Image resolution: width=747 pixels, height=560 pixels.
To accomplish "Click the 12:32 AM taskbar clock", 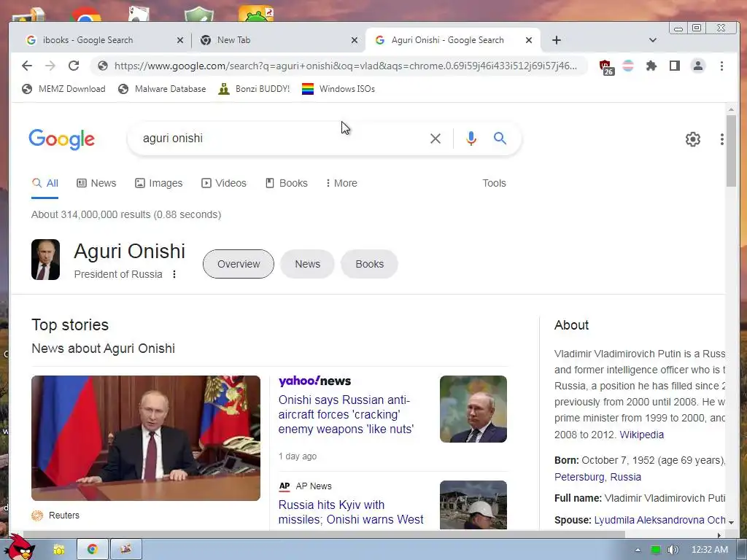I will click(x=709, y=550).
